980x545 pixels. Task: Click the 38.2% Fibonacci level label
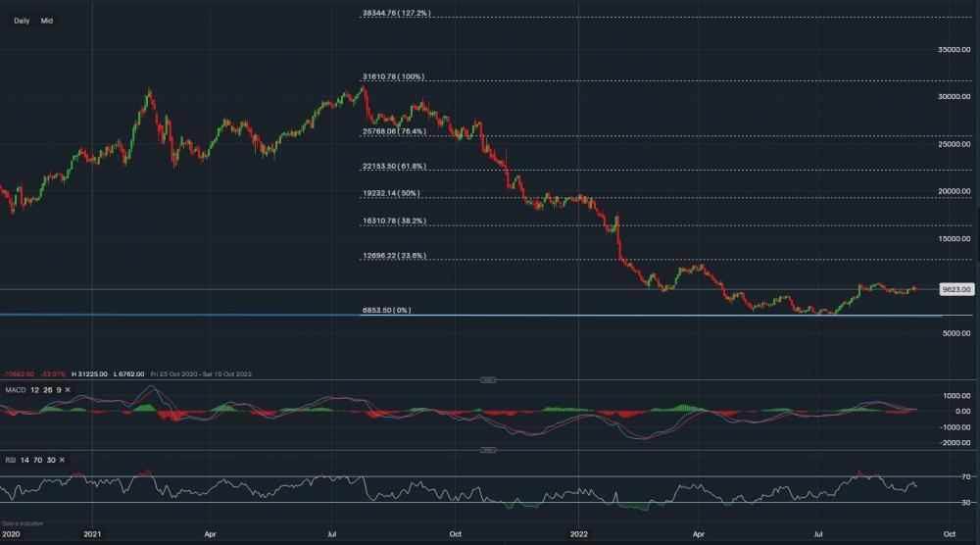pyautogui.click(x=394, y=222)
